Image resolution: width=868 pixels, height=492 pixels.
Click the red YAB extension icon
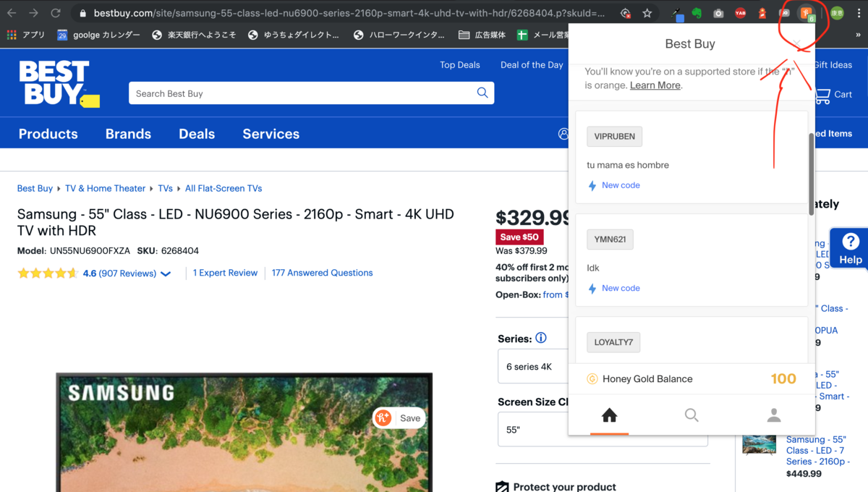point(740,13)
